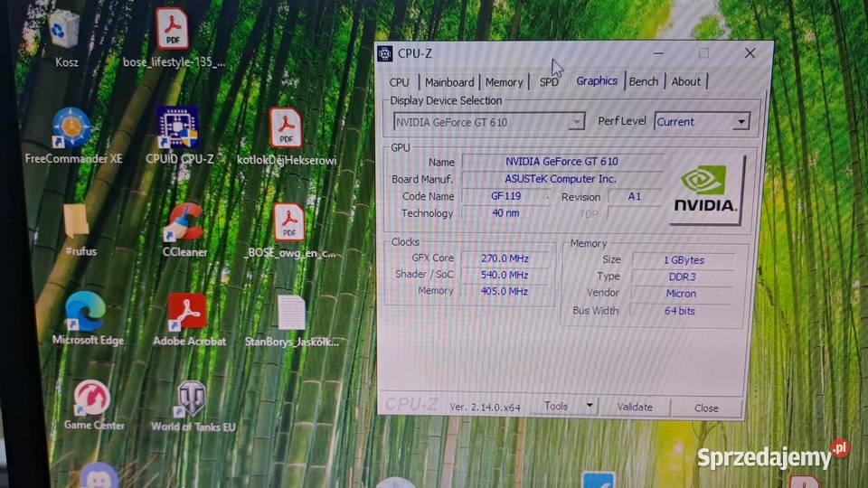Switch to the About tab
This screenshot has height=488, width=868.
click(686, 82)
